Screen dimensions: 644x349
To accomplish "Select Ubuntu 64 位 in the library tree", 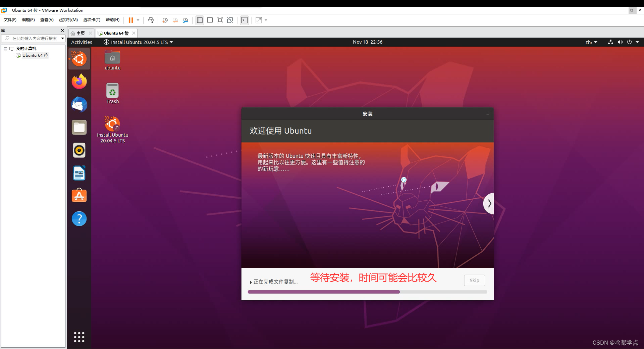I will (x=35, y=55).
